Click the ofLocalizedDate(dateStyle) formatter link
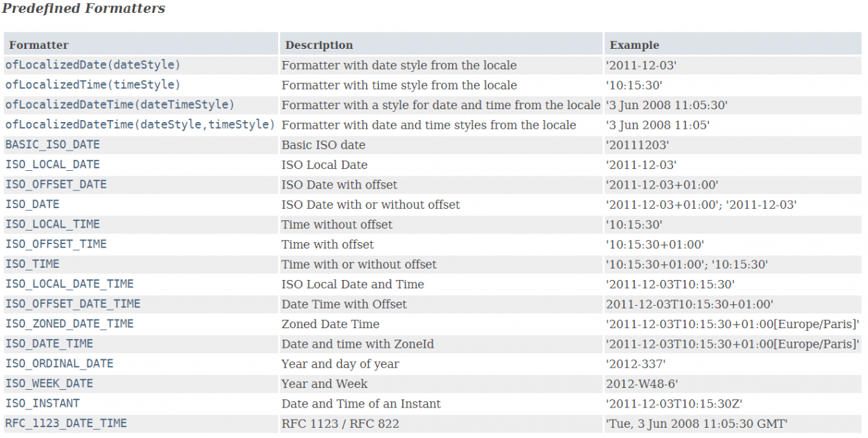The width and height of the screenshot is (868, 438). 93,65
